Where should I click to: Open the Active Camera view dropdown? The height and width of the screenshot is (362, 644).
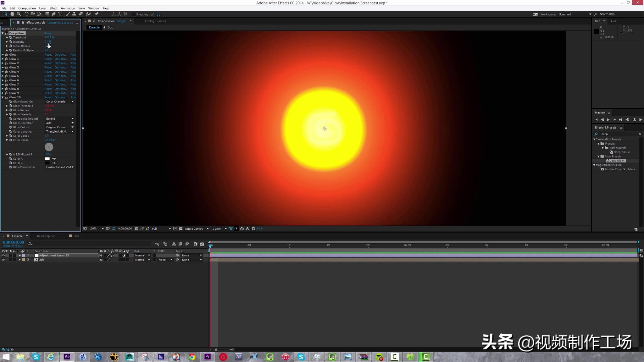click(x=195, y=228)
